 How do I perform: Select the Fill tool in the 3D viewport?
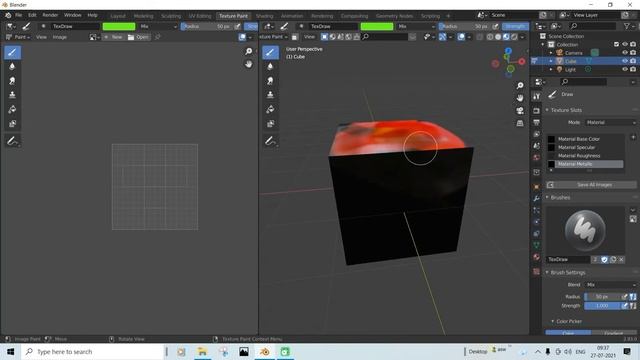270,109
